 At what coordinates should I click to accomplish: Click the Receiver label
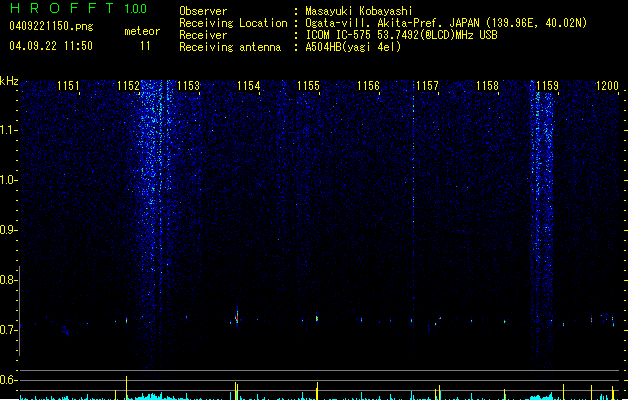point(203,35)
